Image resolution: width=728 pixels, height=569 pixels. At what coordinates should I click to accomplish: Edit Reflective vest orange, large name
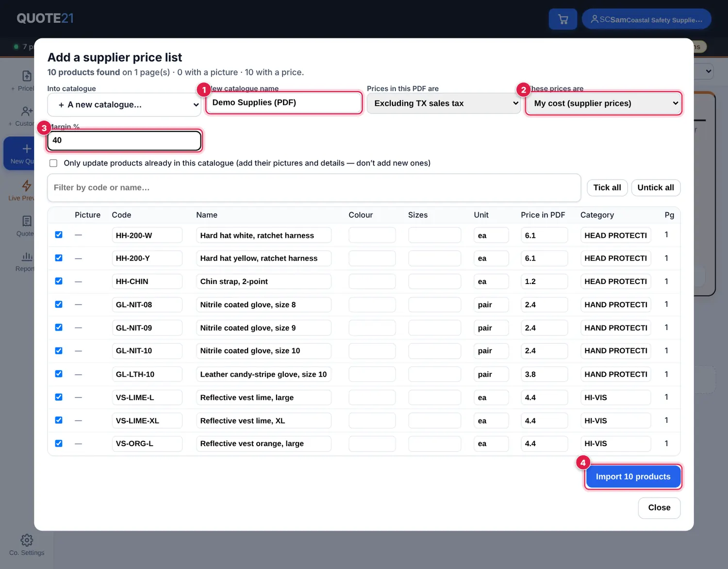click(x=264, y=444)
